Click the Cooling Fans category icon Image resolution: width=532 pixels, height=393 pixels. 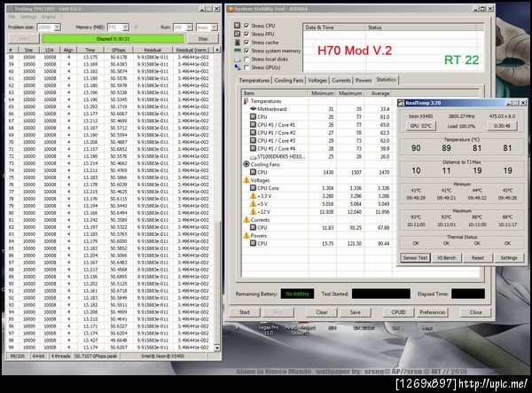[246, 164]
